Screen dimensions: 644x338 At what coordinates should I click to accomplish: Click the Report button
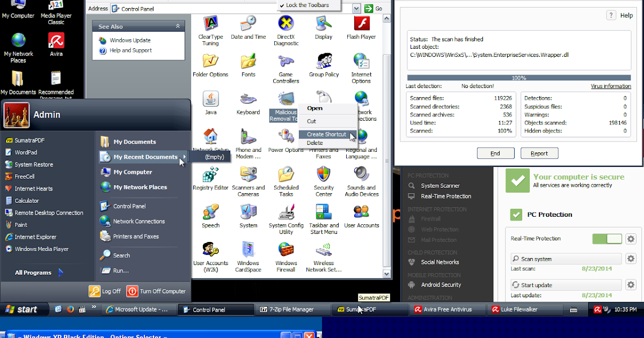pos(539,153)
